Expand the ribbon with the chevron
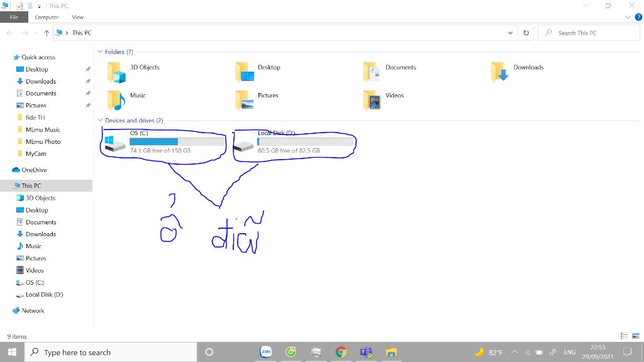The width and height of the screenshot is (644, 362). [628, 17]
